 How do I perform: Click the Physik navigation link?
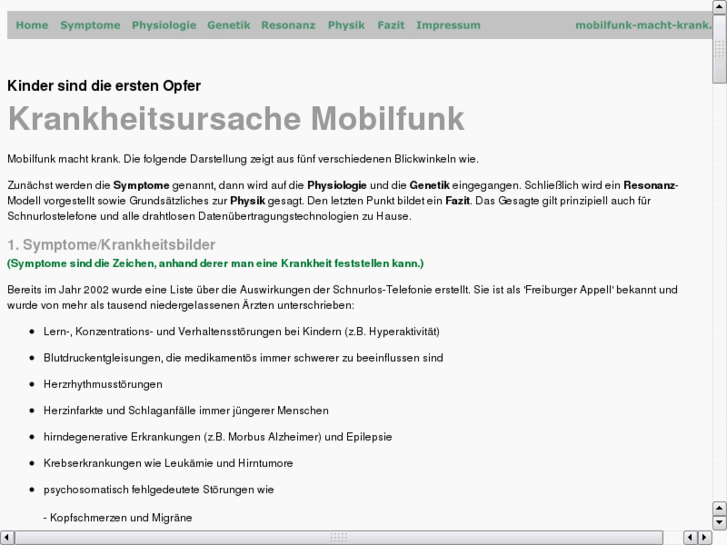click(346, 25)
